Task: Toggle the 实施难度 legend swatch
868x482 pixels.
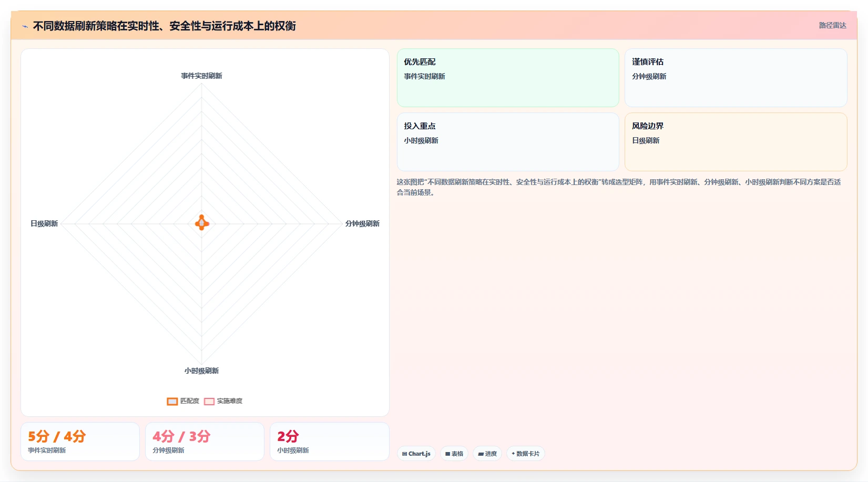Action: [209, 401]
